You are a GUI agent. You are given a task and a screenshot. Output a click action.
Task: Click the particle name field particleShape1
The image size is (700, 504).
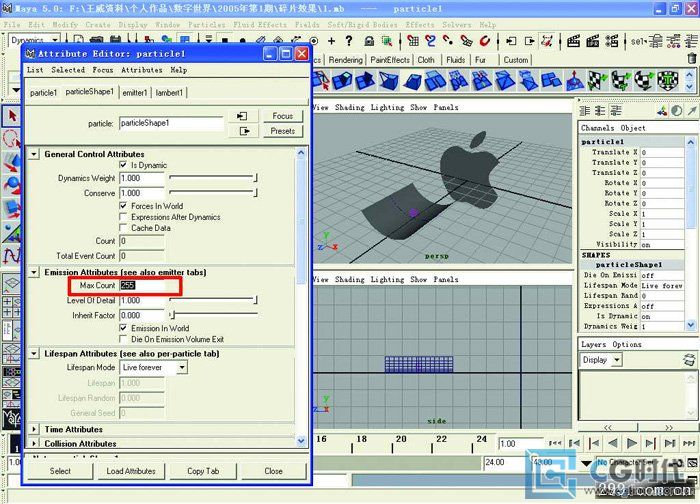[171, 123]
